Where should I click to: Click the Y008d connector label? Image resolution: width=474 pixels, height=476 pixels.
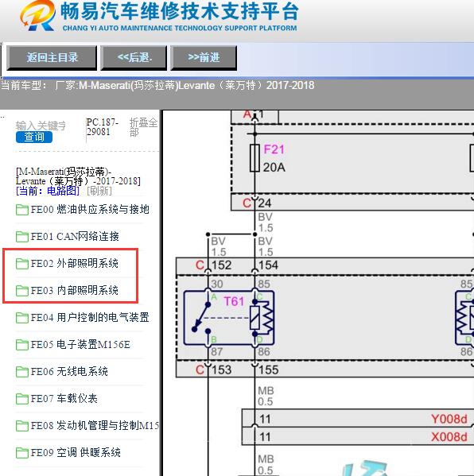449,420
